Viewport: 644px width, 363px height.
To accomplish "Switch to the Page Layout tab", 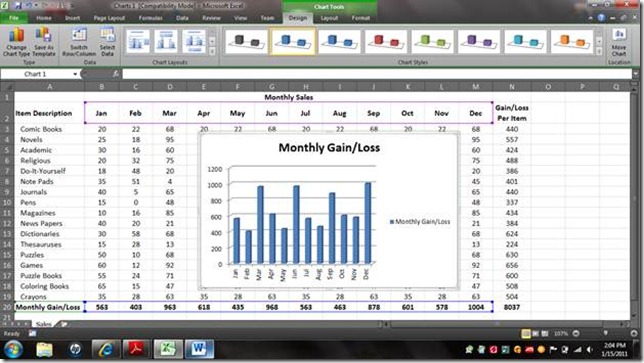I will [109, 18].
